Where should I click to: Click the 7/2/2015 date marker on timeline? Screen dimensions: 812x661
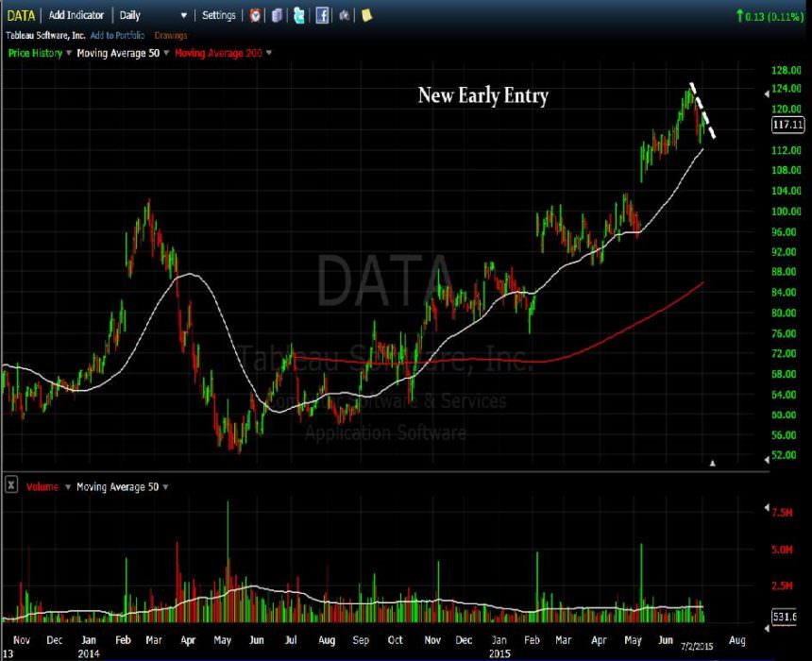click(x=697, y=647)
